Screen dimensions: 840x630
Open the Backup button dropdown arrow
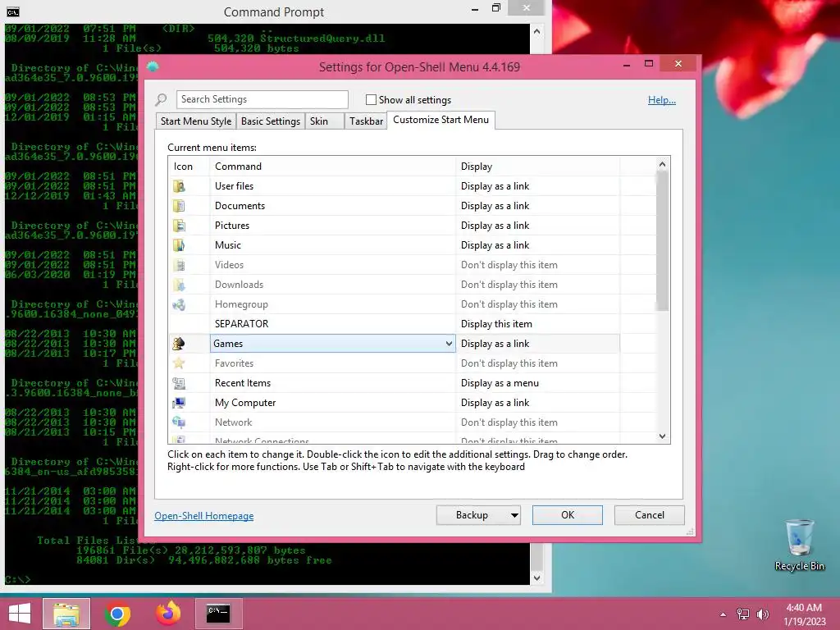(514, 515)
